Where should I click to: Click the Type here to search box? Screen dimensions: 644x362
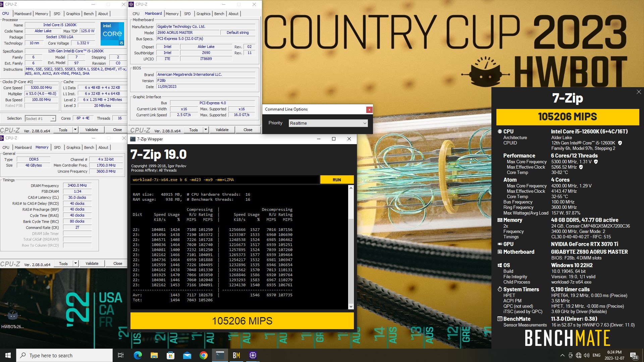64,355
